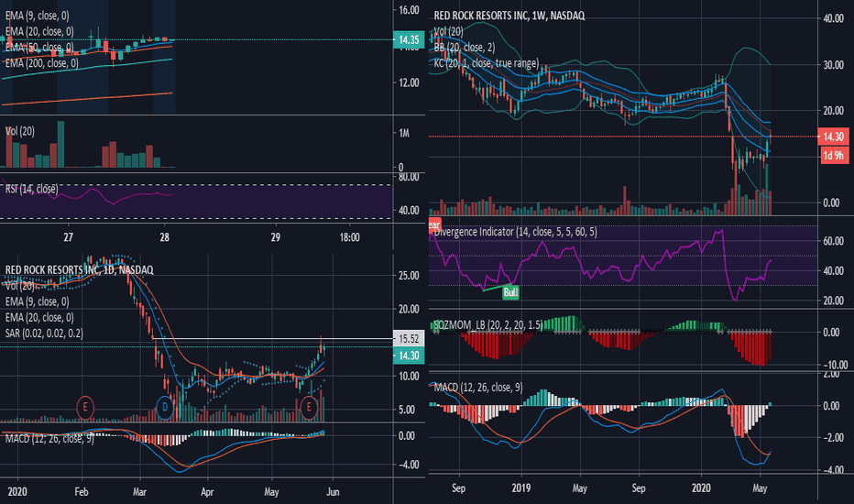Open BB (20, close, 2) indicator legend
854x504 pixels.
tap(465, 48)
